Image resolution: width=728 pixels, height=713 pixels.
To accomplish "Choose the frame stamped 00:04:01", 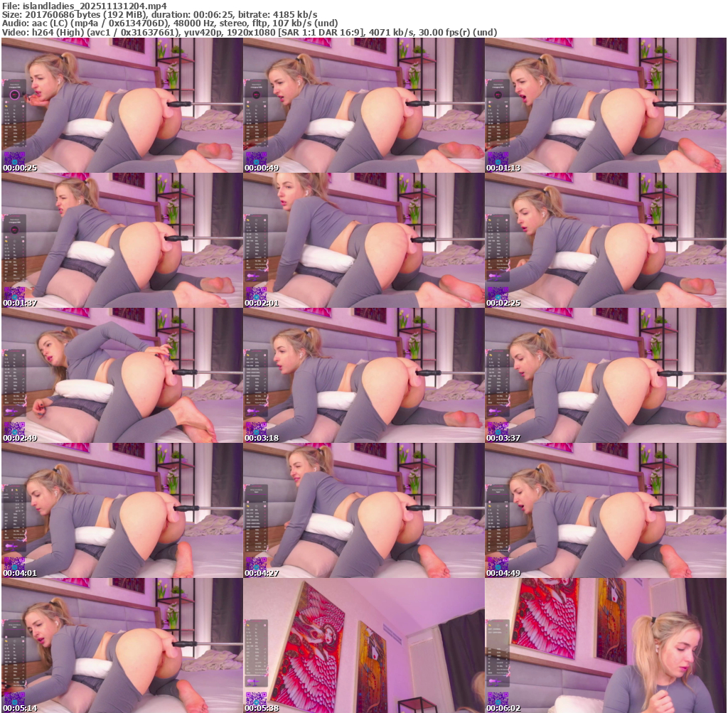I will (122, 510).
